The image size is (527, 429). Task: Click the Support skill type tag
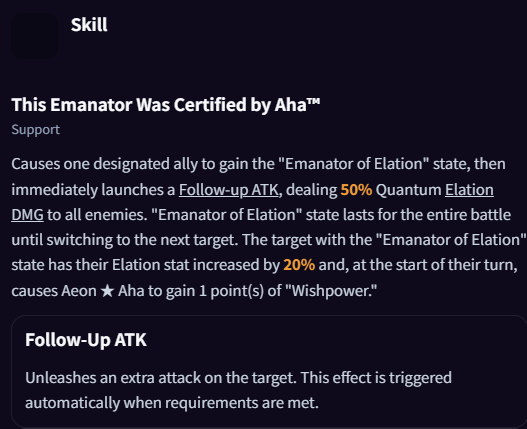(35, 130)
